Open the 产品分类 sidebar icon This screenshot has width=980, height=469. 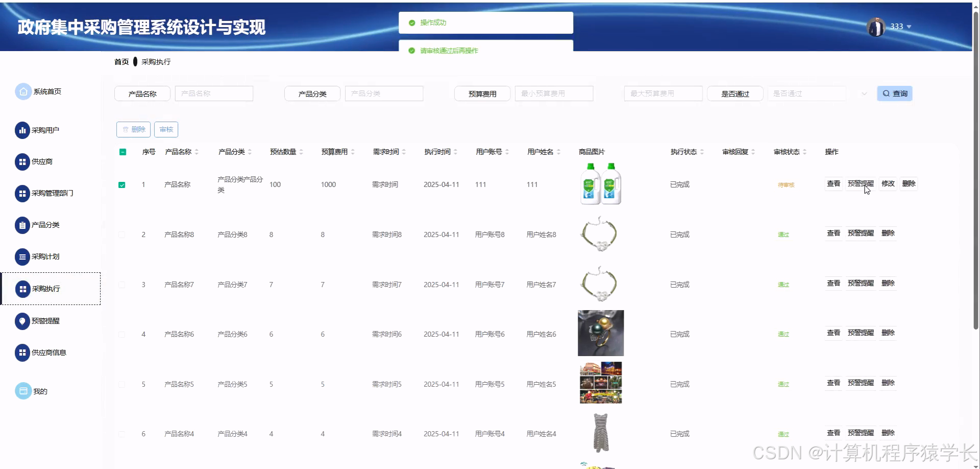pyautogui.click(x=22, y=225)
